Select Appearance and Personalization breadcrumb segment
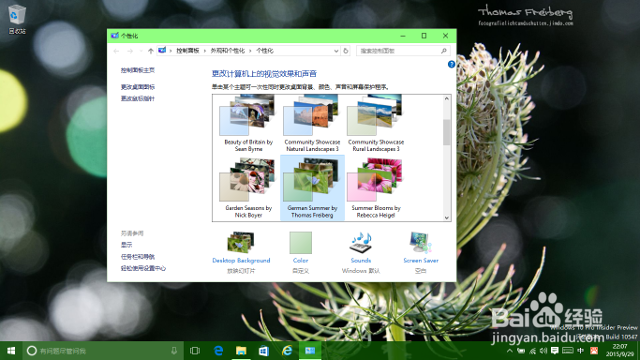The height and width of the screenshot is (360, 640). tap(227, 51)
